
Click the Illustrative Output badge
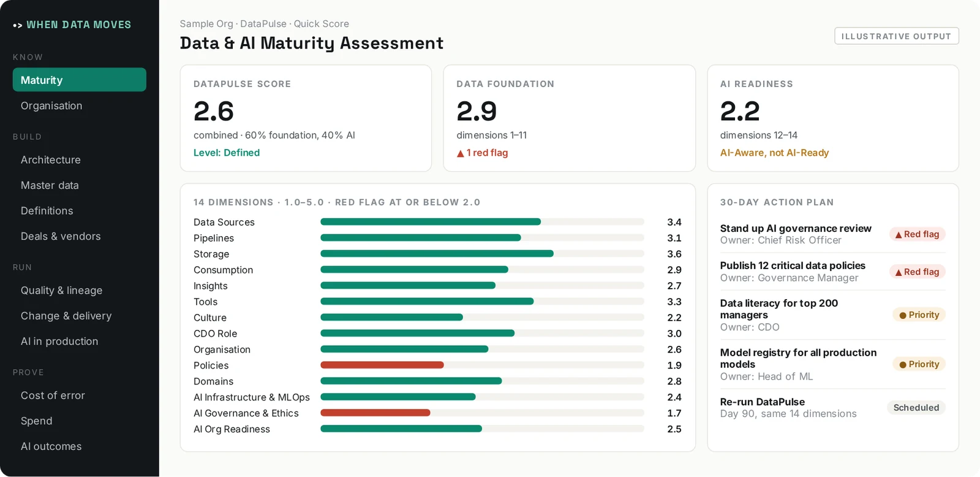pyautogui.click(x=897, y=36)
